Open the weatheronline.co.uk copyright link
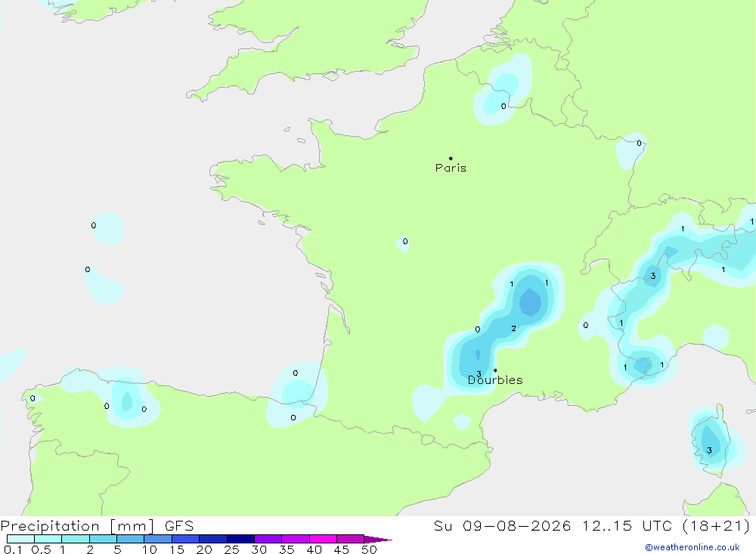The image size is (756, 554). (692, 547)
